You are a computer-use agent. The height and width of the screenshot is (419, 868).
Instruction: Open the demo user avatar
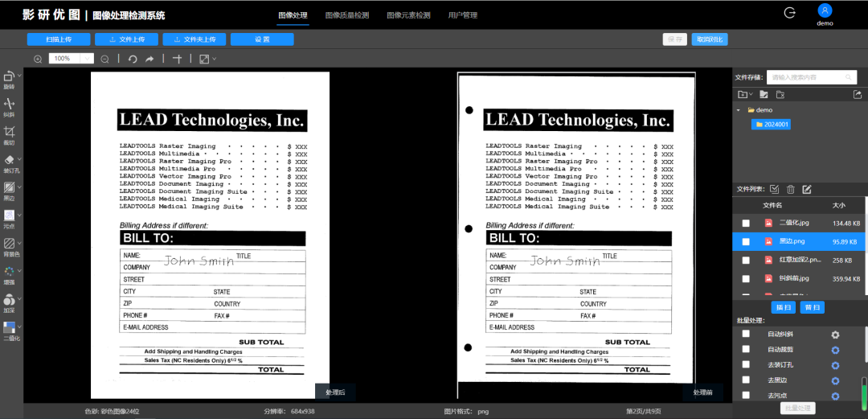point(825,10)
